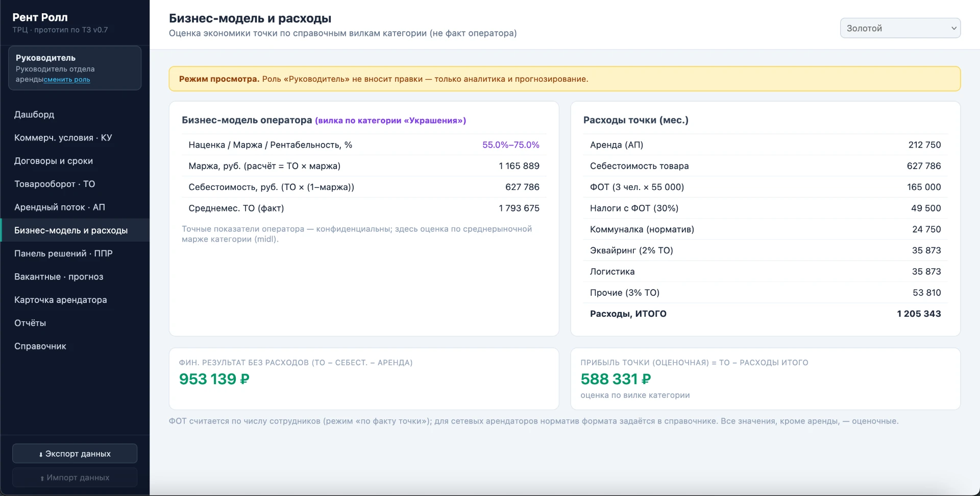This screenshot has height=496, width=980.
Task: Click the Режим просмотра notice banner
Action: tap(565, 79)
